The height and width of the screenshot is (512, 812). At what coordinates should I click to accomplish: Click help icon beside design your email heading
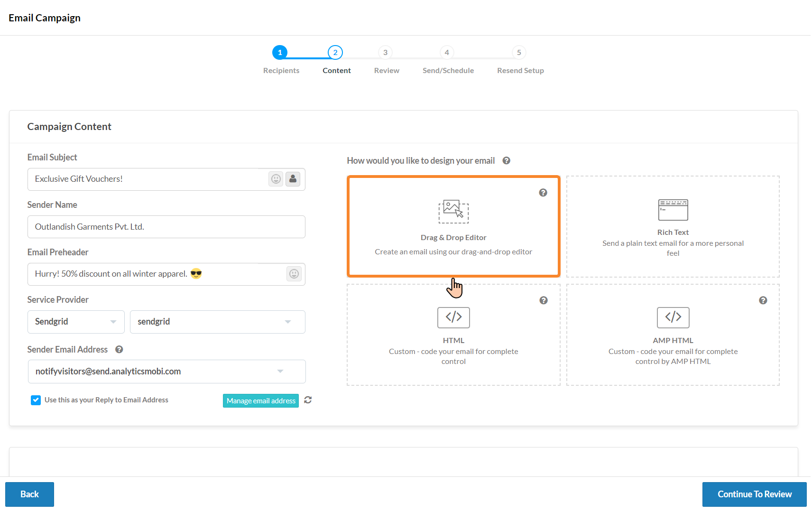(x=506, y=160)
